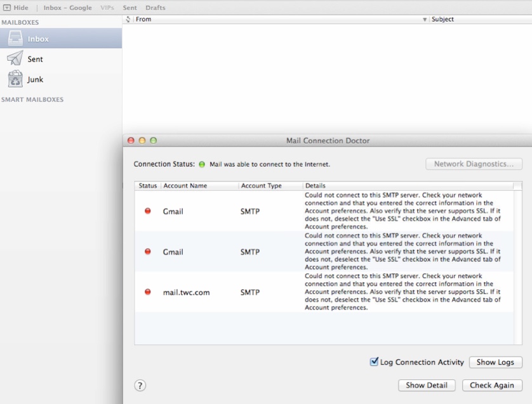Viewport: 532px width, 404px height.
Task: Select Inbox mailbox in sidebar
Action: (61, 38)
